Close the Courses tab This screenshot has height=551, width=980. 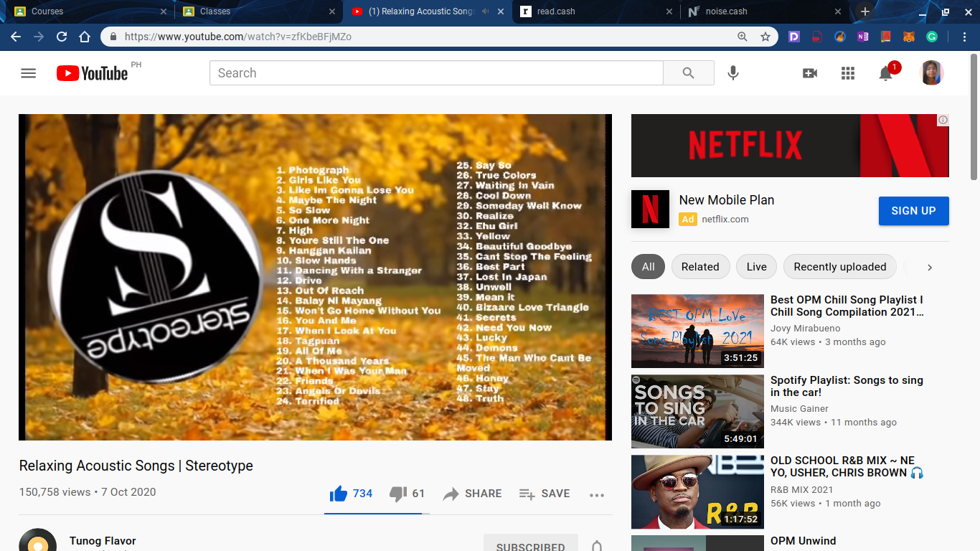(x=164, y=11)
